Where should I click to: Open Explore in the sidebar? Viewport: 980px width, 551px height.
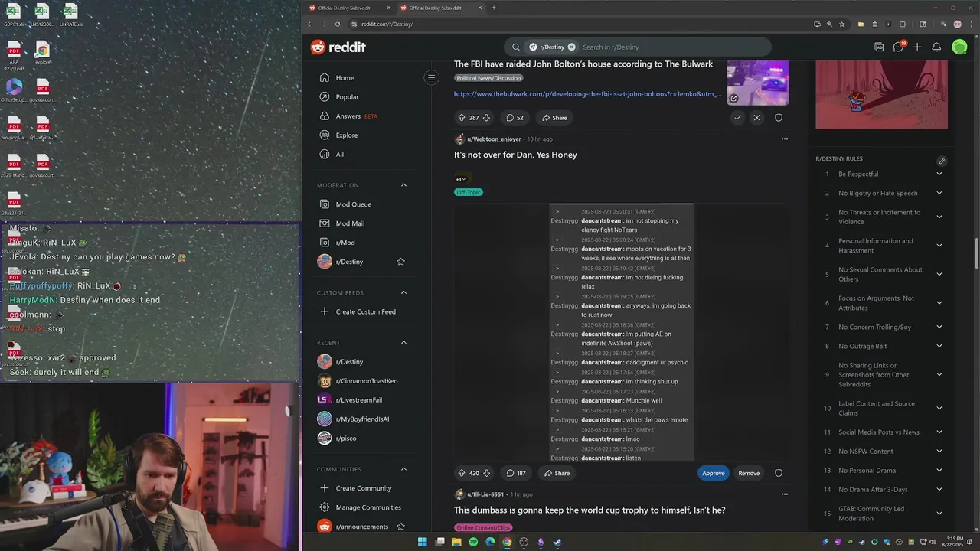click(x=347, y=135)
